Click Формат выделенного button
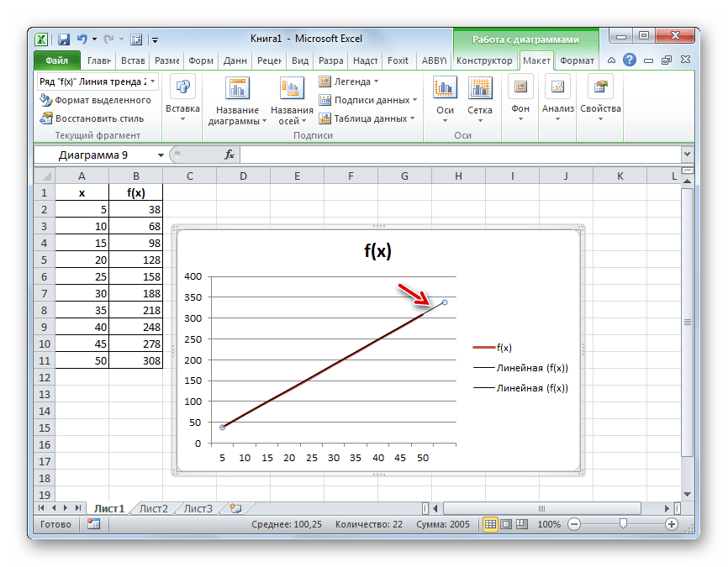Image resolution: width=728 pixels, height=567 pixels. tap(95, 100)
